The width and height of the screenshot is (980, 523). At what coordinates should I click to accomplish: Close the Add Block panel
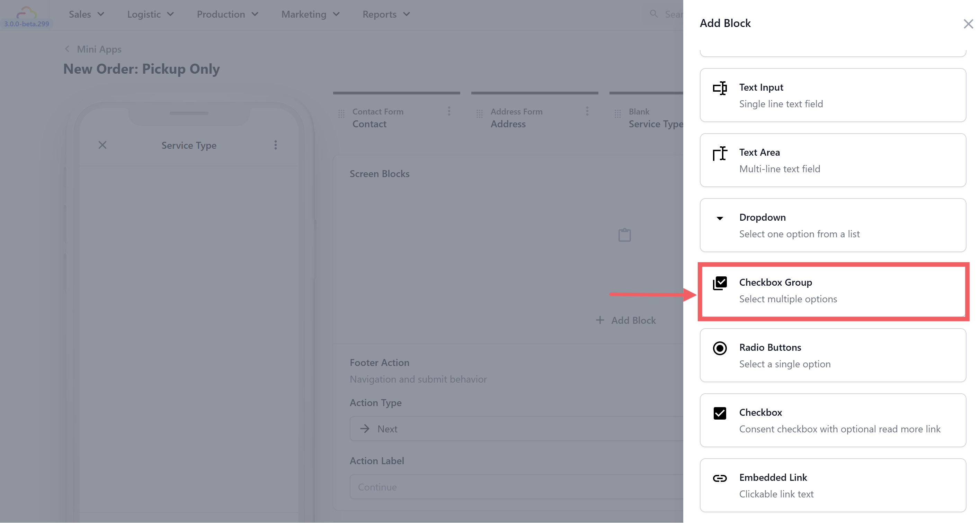968,24
